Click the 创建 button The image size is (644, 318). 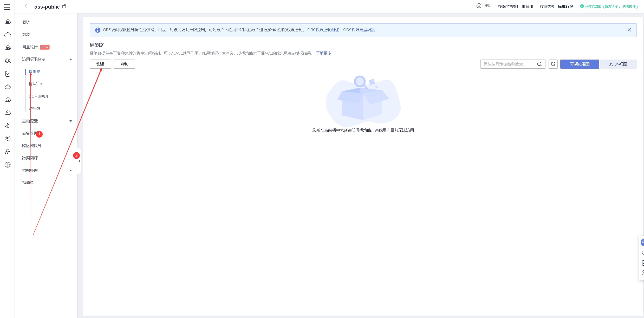[100, 64]
